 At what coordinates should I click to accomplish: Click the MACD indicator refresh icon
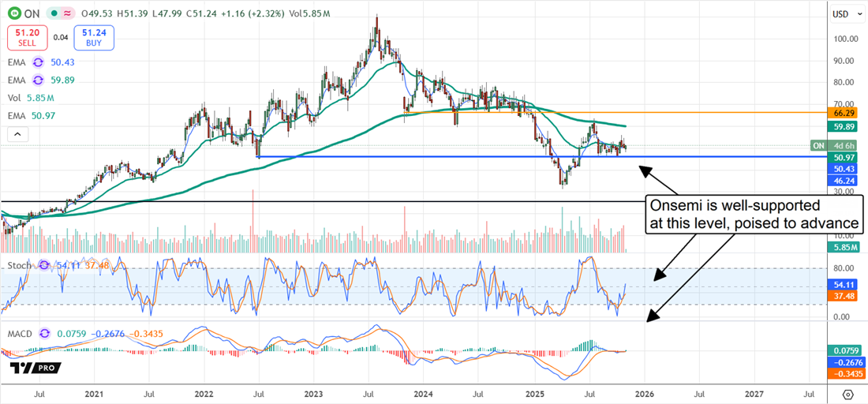click(47, 335)
